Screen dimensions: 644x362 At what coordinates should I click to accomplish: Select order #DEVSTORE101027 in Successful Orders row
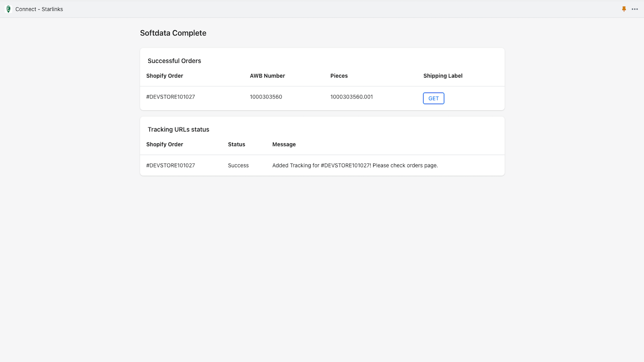(171, 97)
